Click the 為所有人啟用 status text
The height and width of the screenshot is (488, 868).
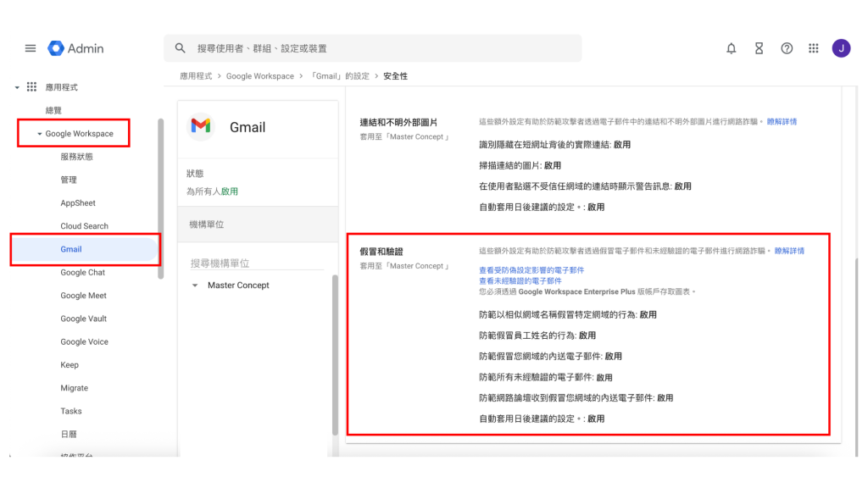[212, 191]
